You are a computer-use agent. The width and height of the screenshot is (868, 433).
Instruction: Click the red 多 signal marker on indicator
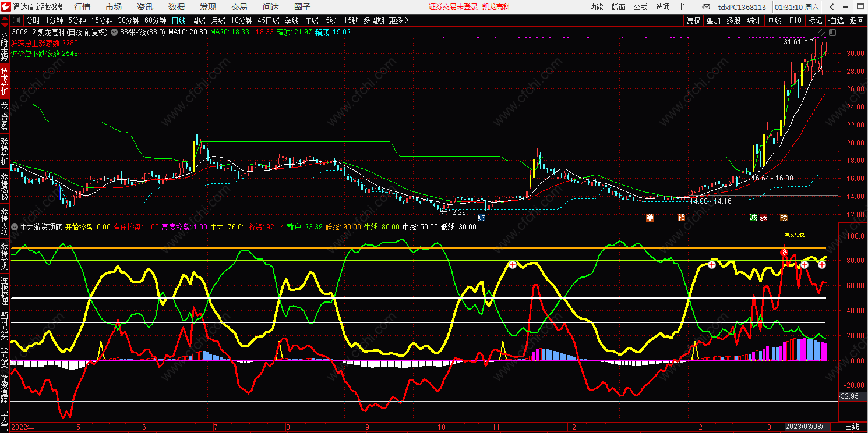[784, 253]
